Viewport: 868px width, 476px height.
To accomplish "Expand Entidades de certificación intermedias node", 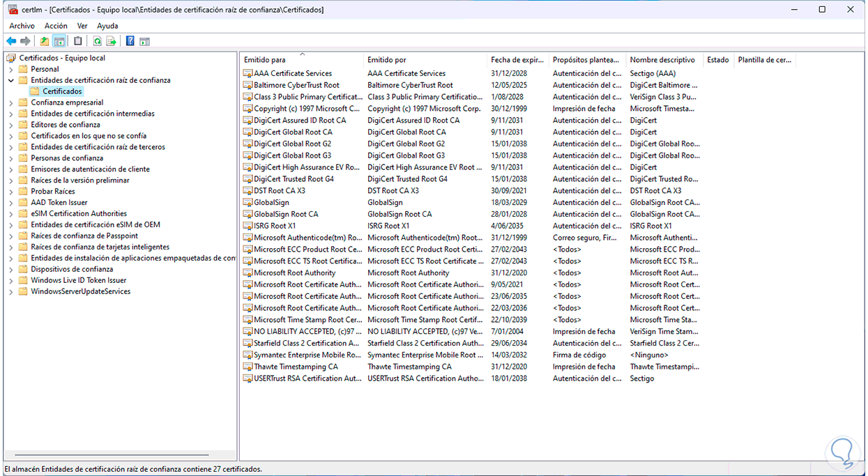I will coord(11,114).
